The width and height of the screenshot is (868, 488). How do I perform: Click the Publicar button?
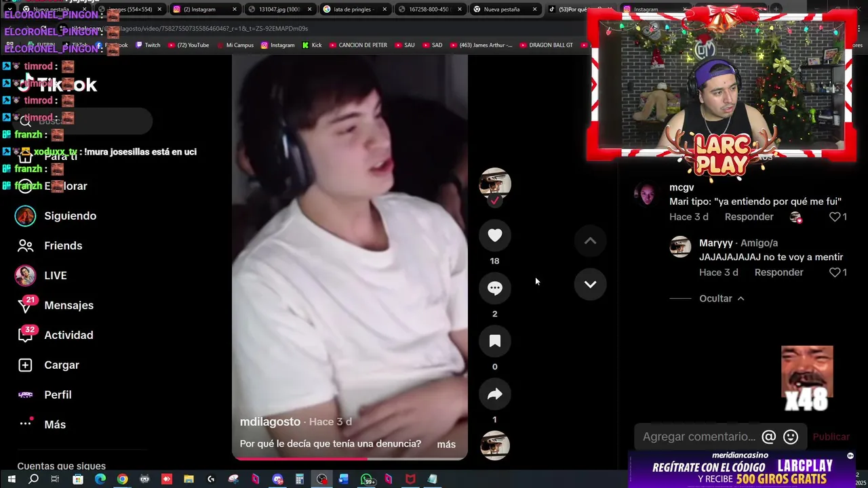[x=831, y=437]
